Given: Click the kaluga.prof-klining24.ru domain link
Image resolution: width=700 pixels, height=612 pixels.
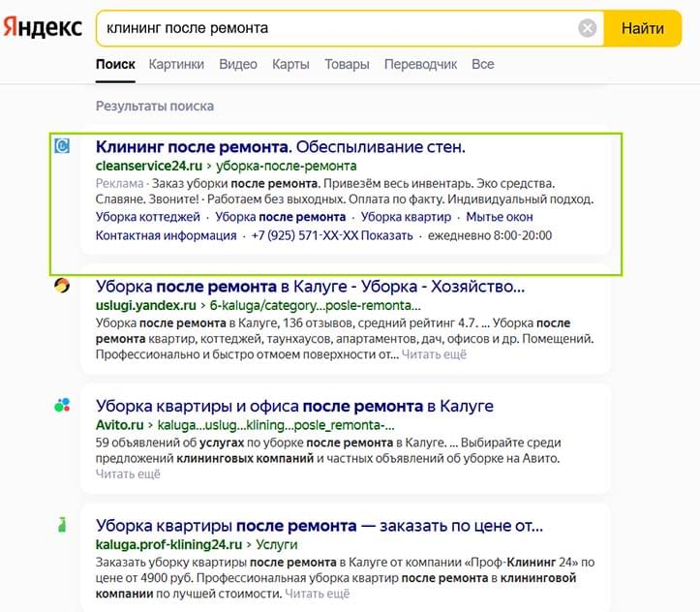Looking at the screenshot, I should click(168, 545).
